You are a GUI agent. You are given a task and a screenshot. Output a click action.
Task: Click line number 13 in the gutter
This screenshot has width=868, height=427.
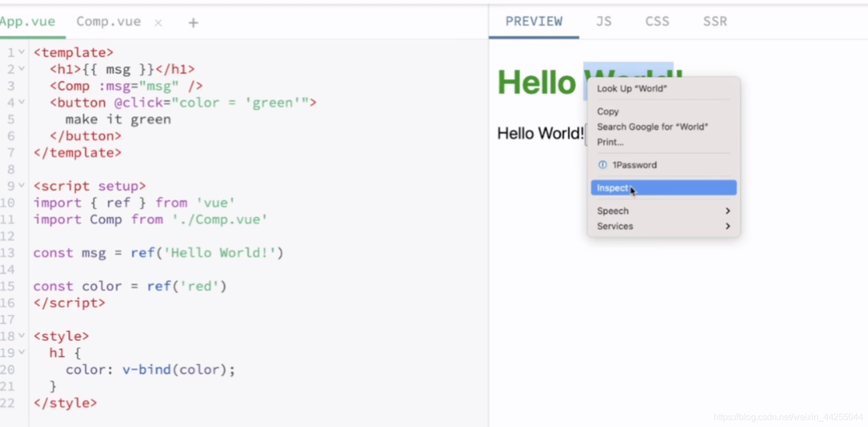[x=8, y=253]
